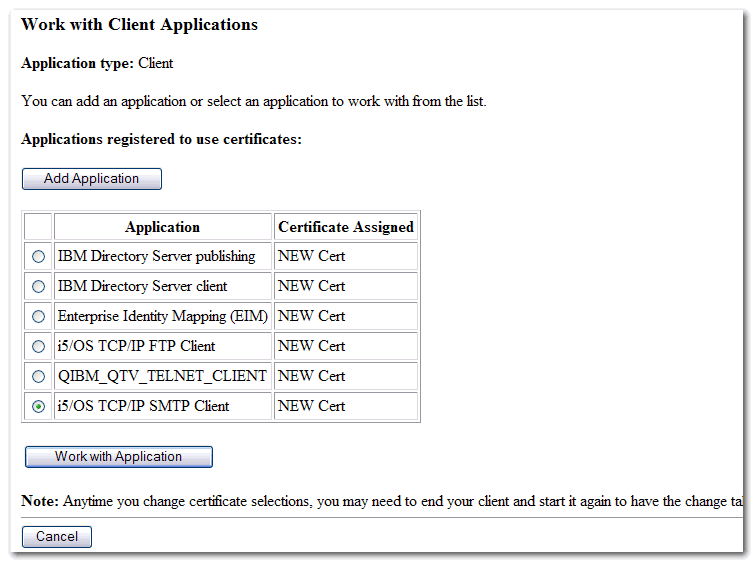Image resolution: width=754 pixels, height=563 pixels.
Task: Click 'Applications registered to use certificates:' text
Action: pyautogui.click(x=162, y=139)
